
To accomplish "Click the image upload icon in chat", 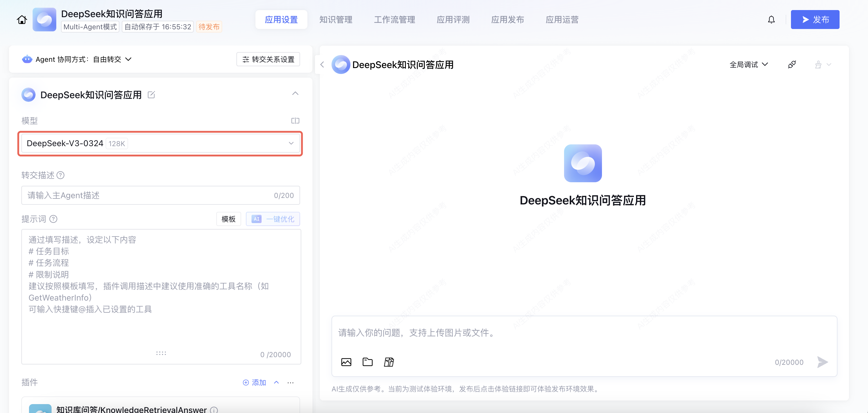I will (346, 362).
